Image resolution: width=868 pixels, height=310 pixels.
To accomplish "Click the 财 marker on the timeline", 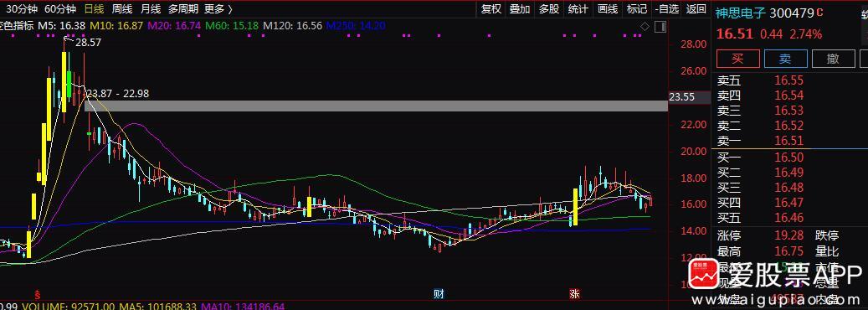I will click(x=439, y=294).
